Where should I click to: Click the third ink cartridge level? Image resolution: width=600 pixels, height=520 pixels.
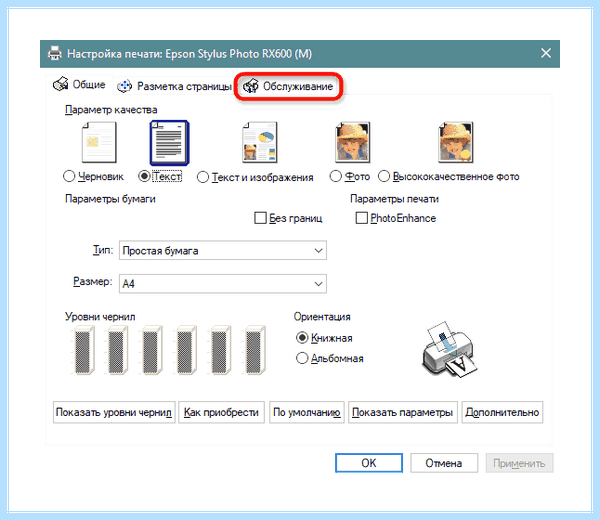click(x=151, y=350)
